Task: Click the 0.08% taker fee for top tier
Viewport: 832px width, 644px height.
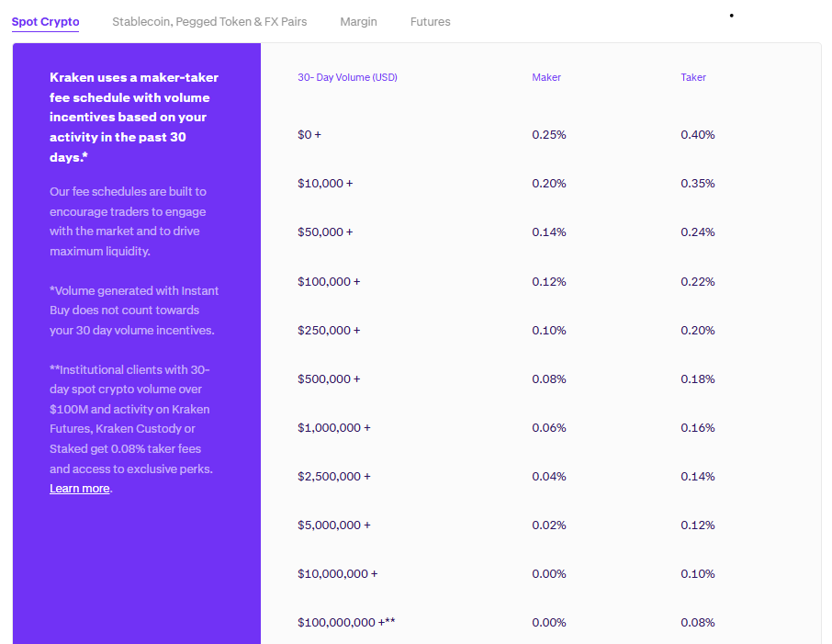Action: [x=698, y=622]
